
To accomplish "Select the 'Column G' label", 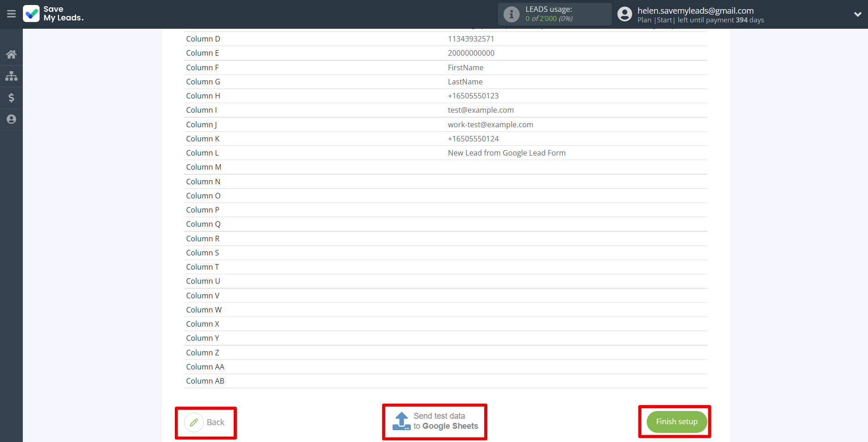I will 203,82.
